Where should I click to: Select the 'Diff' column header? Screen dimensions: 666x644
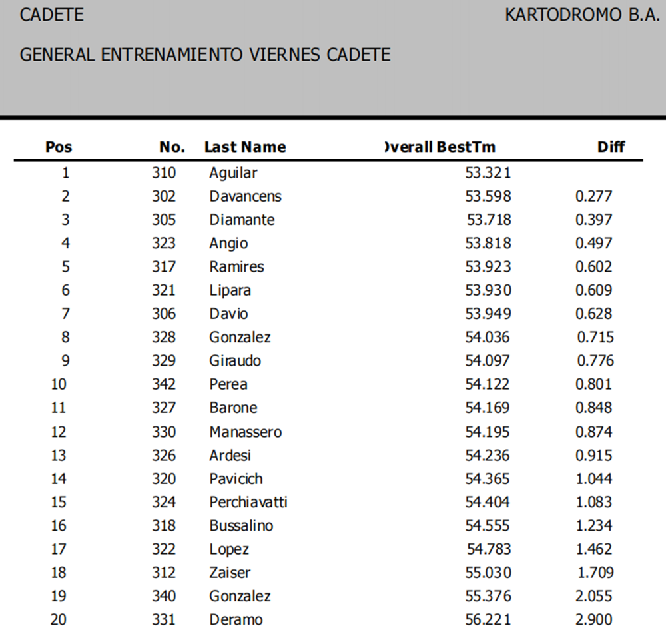611,147
